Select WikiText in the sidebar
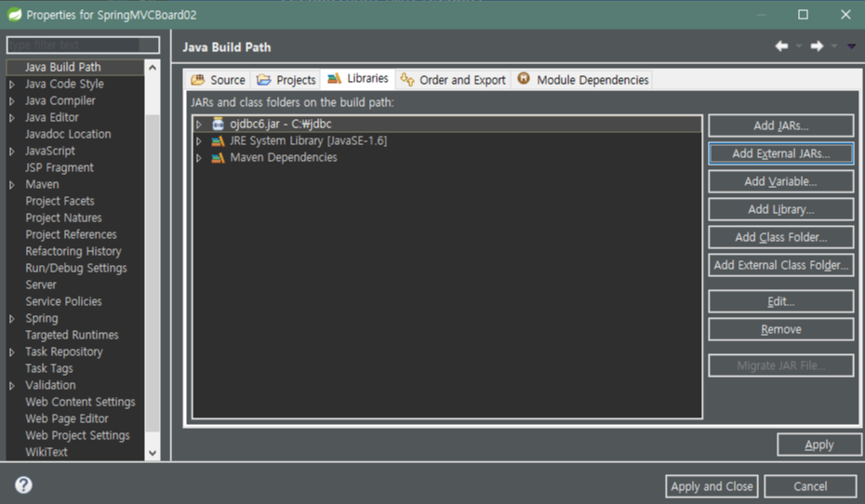 (x=47, y=452)
